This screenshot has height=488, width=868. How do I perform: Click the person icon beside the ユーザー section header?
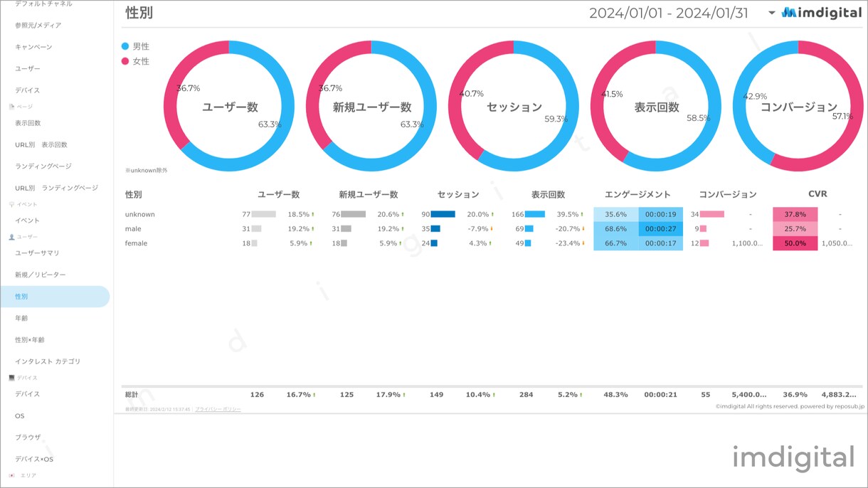click(11, 236)
